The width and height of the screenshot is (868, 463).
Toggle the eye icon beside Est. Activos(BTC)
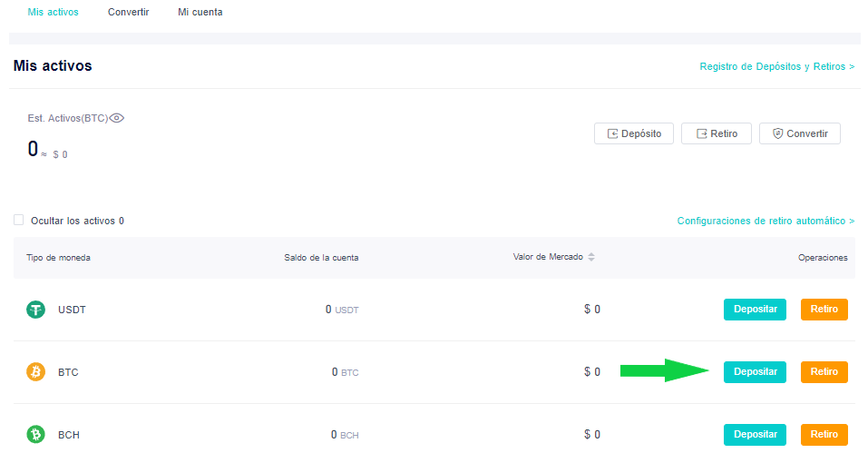pyautogui.click(x=117, y=118)
